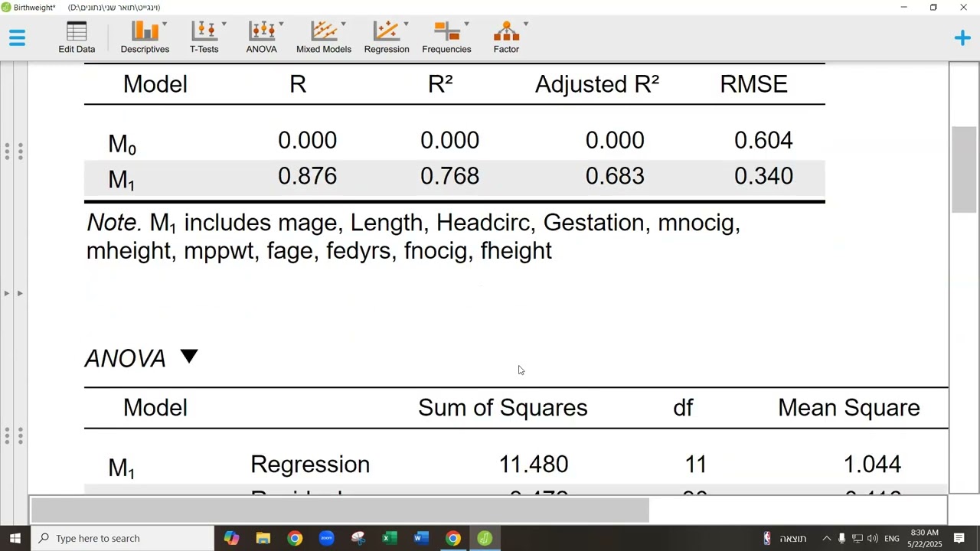Select the M₁ R value 0.876
Screen dimensions: 980x551
[x=307, y=176]
